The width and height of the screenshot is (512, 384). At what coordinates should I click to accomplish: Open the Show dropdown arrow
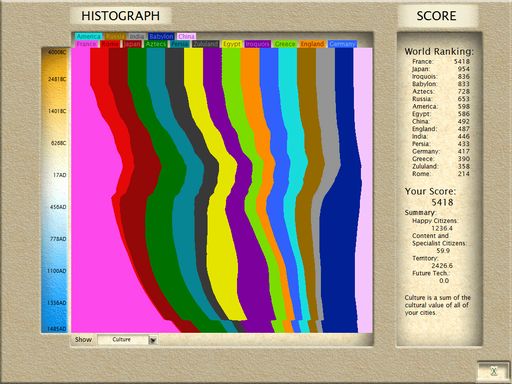(153, 340)
